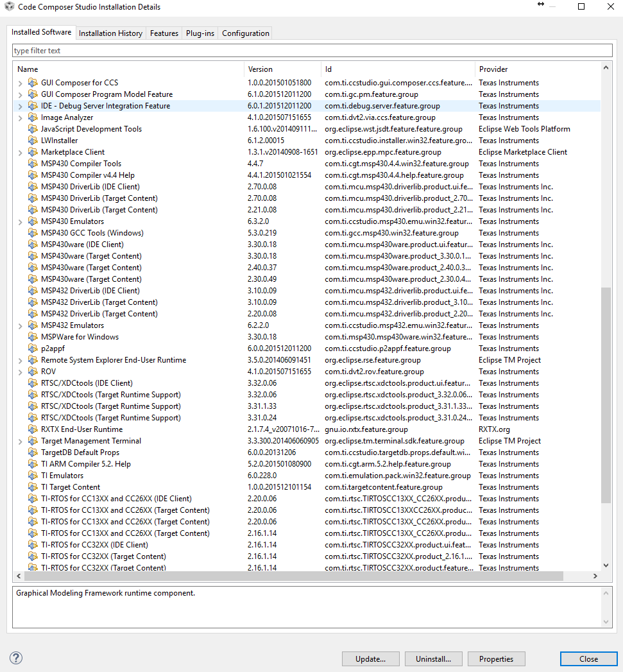
Task: Open the help question mark icon
Action: click(x=16, y=658)
